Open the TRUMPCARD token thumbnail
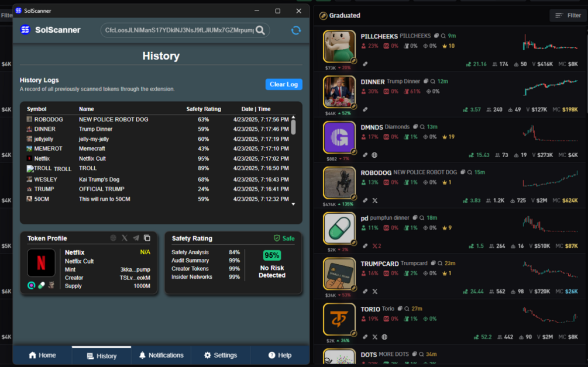Screen dimensions: 588x367 click(x=339, y=273)
